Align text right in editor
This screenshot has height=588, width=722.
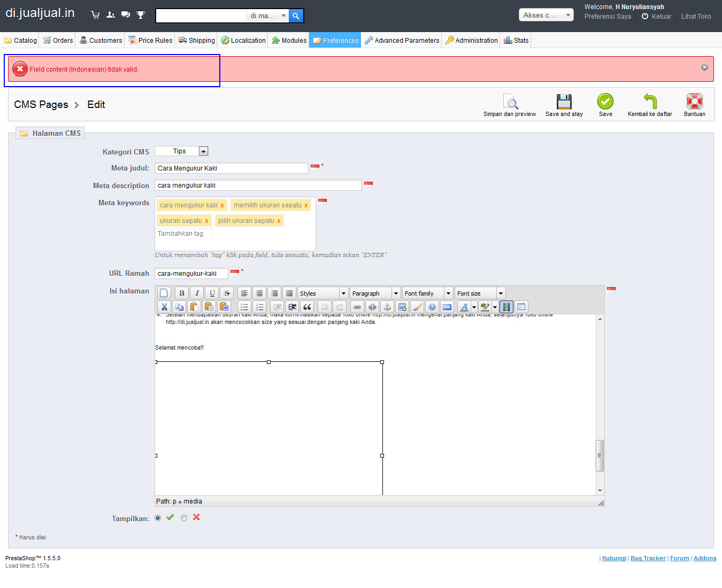point(274,293)
